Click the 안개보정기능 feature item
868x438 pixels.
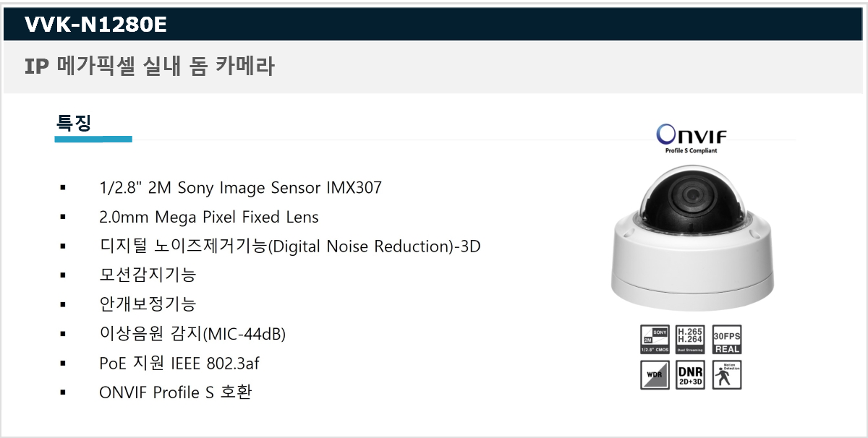tap(148, 304)
